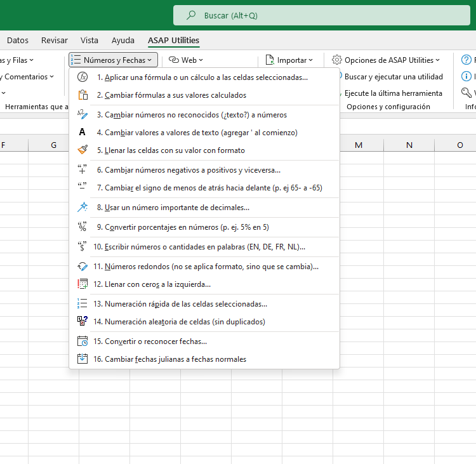The image size is (476, 464).
Task: Open the Ayuda ribbon tab
Action: pyautogui.click(x=122, y=40)
